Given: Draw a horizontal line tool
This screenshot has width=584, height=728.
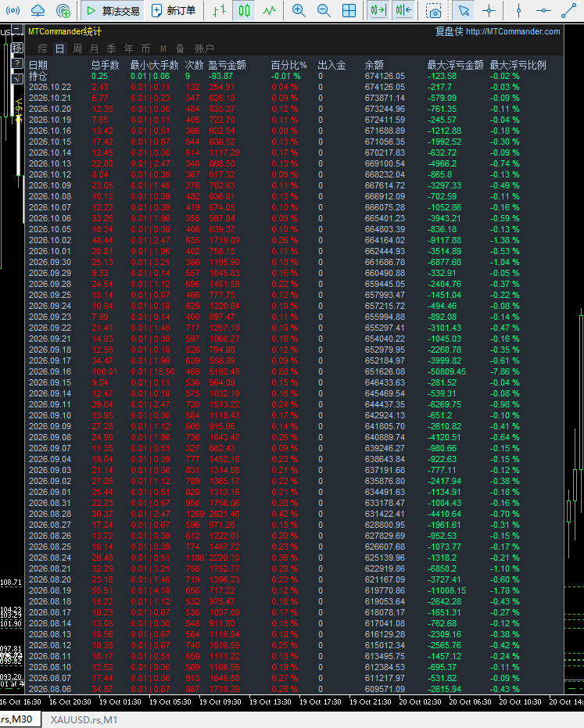Looking at the screenshot, I should click(x=543, y=10).
